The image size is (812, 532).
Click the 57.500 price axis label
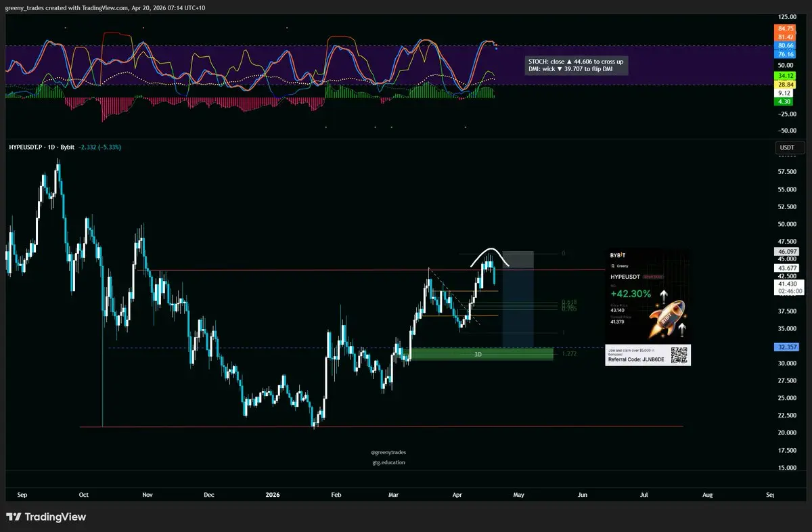pyautogui.click(x=786, y=172)
